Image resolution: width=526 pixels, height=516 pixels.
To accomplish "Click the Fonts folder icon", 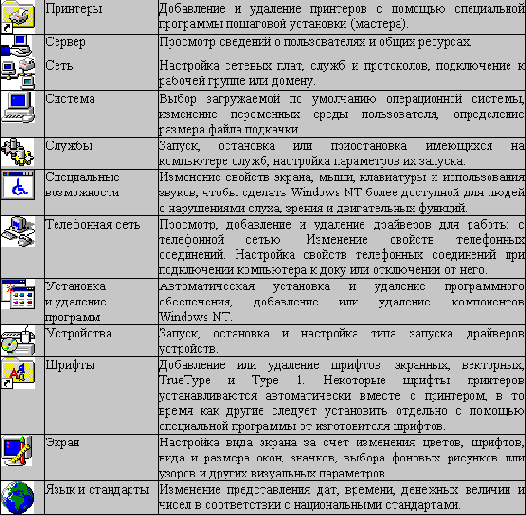I will 18,373.
